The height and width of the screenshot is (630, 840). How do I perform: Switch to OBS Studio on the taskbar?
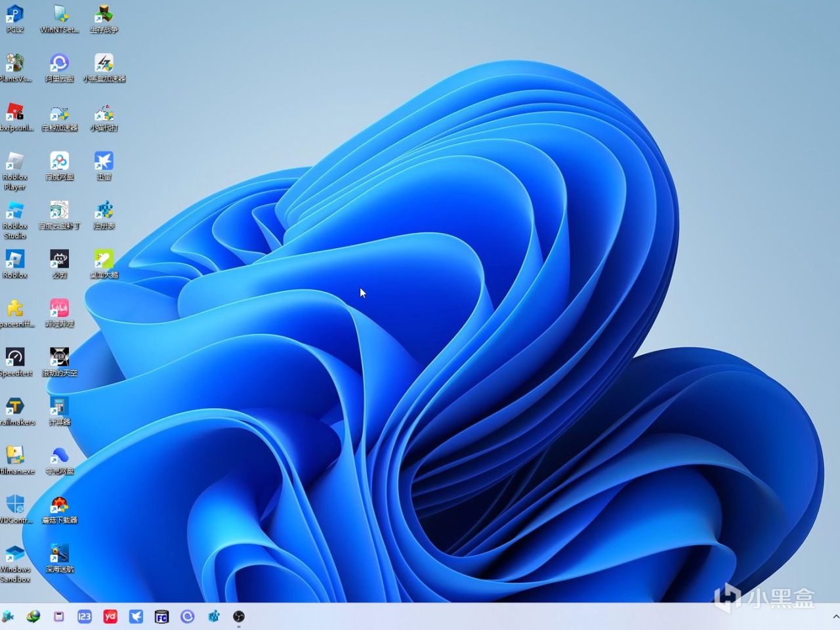click(239, 616)
